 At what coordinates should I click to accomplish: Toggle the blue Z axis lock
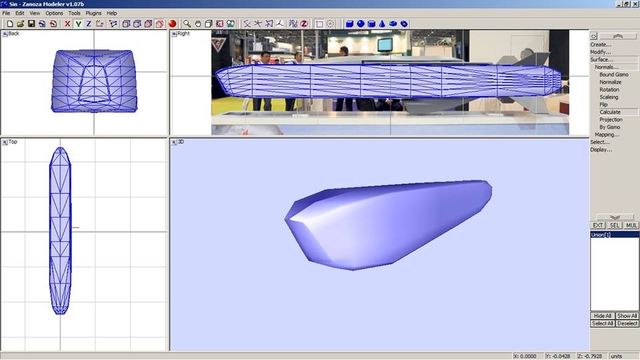pyautogui.click(x=89, y=24)
